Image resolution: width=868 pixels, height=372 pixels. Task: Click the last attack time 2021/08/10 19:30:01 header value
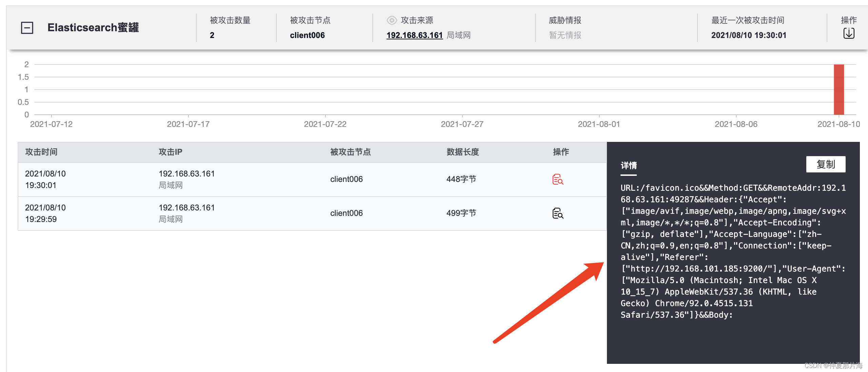[749, 35]
